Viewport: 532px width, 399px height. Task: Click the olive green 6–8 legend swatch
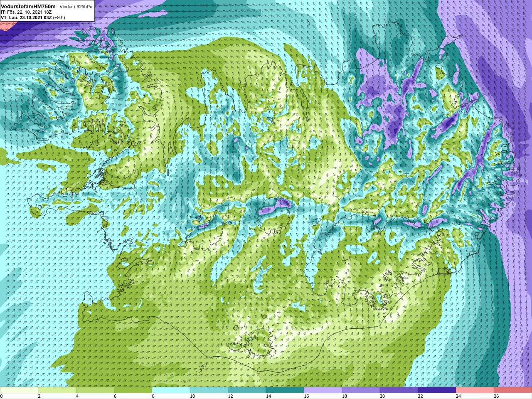coord(133,390)
